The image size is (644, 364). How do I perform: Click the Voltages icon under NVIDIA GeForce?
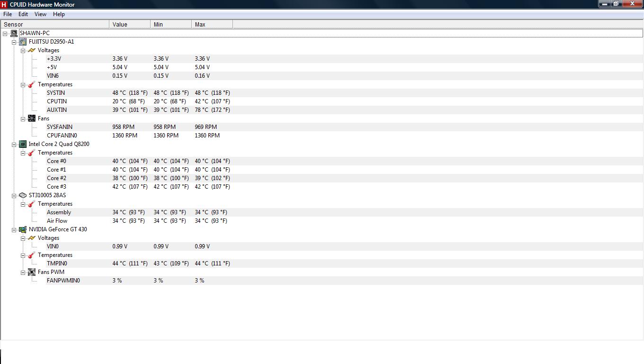[x=32, y=238]
